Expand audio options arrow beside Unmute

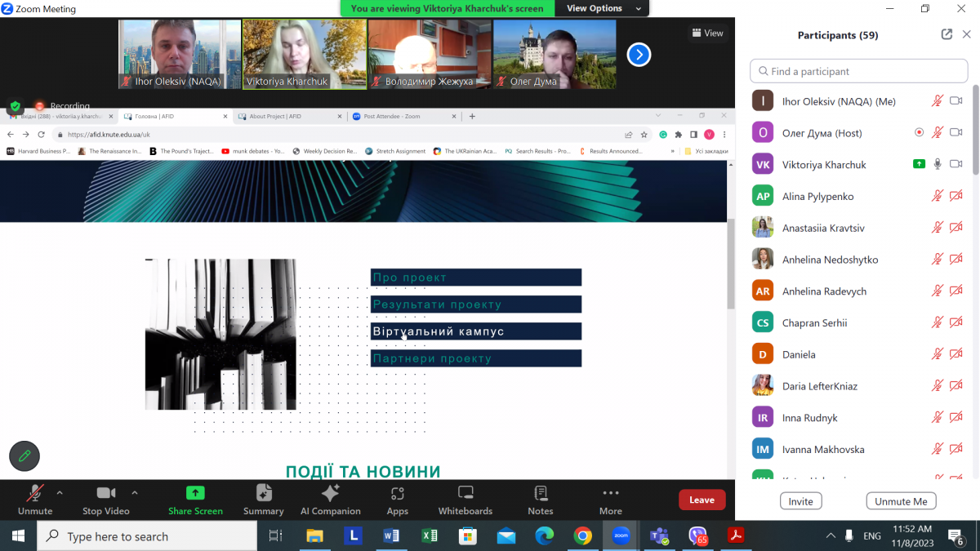(60, 492)
